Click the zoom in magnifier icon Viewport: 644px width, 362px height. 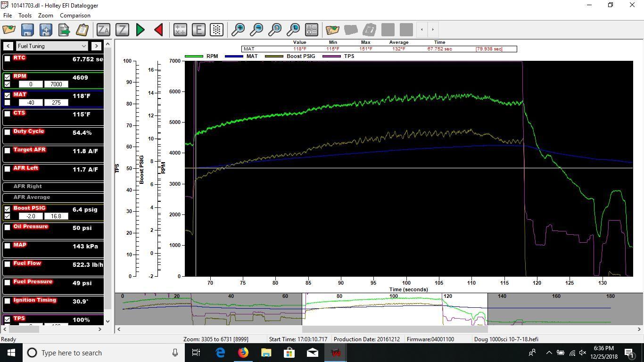(x=238, y=30)
